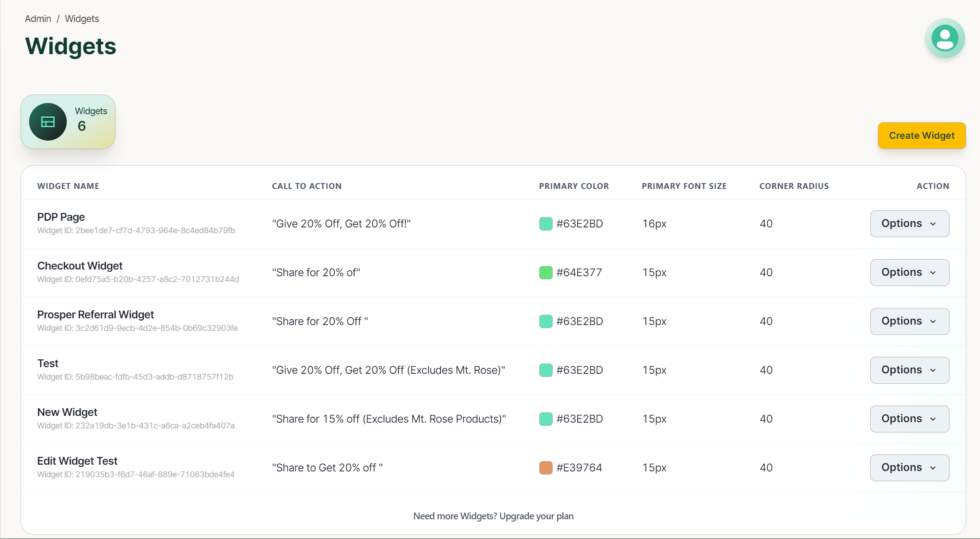The image size is (980, 539).
Task: Click the Upgrade your plan link
Action: pos(536,516)
